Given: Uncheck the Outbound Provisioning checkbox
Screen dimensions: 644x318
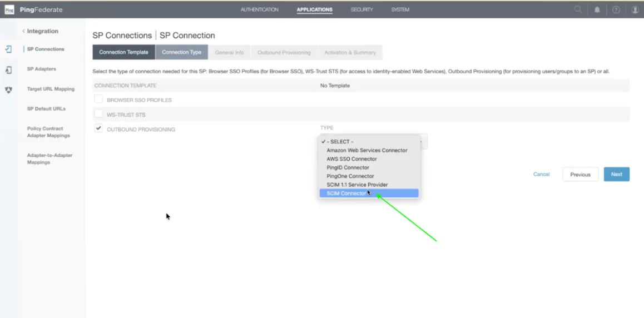Looking at the screenshot, I should tap(98, 128).
